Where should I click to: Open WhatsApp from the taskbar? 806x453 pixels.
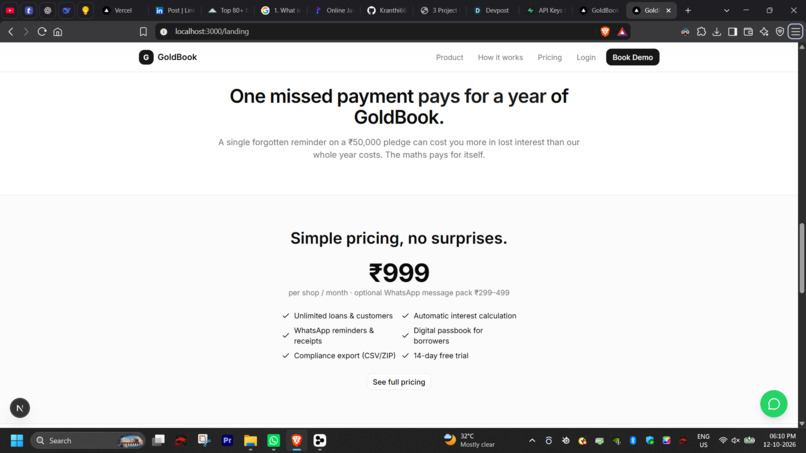click(x=273, y=441)
